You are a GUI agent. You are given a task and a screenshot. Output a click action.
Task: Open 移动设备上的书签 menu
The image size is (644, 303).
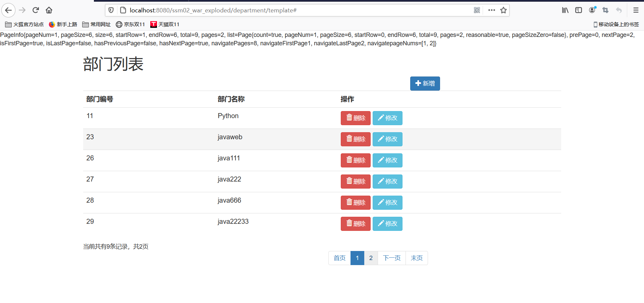coord(616,24)
